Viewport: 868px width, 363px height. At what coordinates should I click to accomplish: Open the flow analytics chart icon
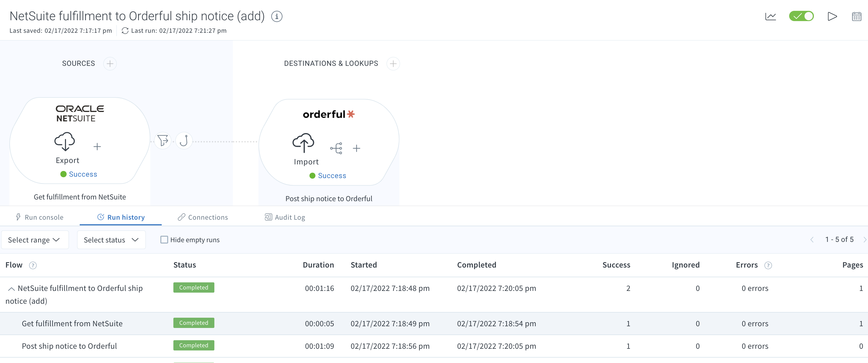(770, 16)
